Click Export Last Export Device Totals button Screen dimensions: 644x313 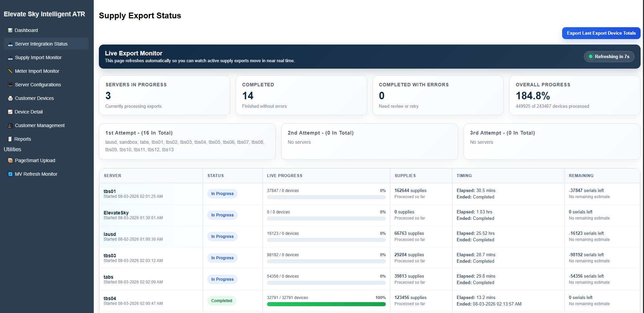(601, 33)
